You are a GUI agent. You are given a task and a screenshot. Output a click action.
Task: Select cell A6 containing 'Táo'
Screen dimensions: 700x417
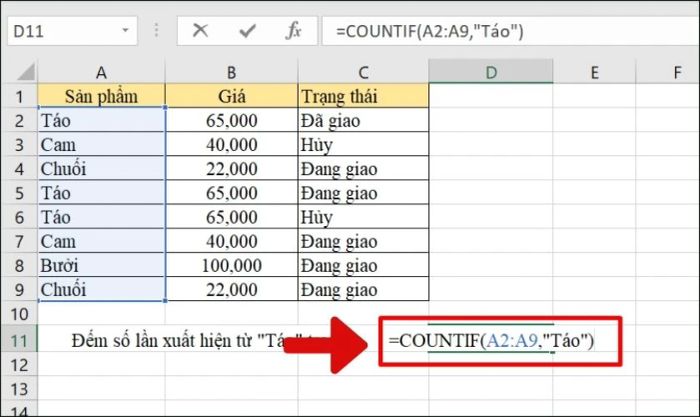pos(101,217)
